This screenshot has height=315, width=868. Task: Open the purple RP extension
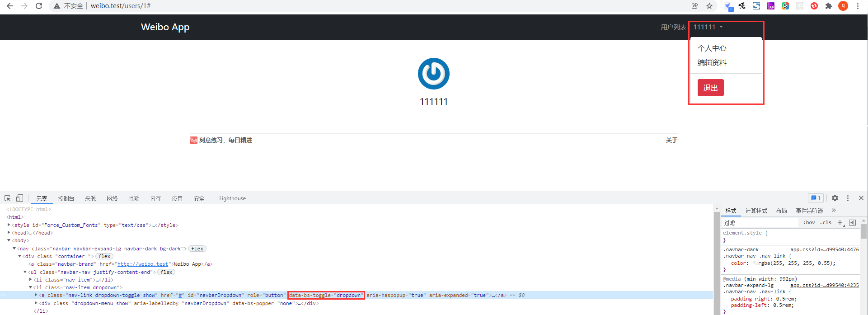click(771, 6)
